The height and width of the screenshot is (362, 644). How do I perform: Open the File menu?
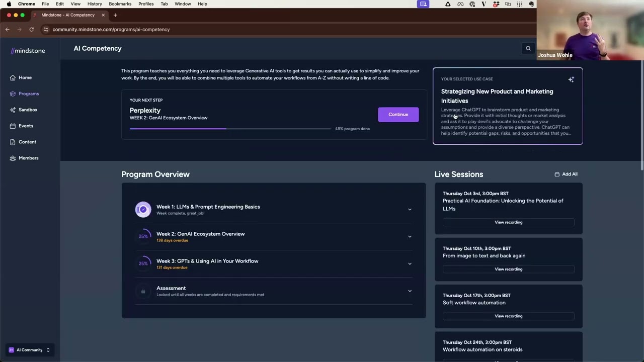point(45,4)
